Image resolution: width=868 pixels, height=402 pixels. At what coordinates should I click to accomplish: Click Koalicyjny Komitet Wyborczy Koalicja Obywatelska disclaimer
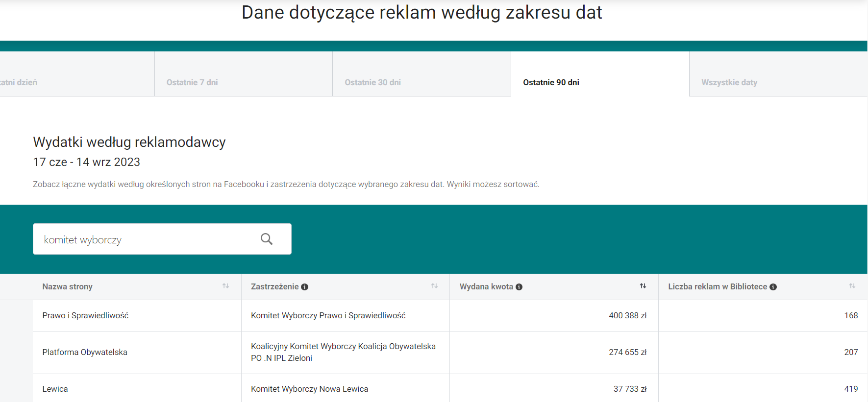tap(343, 352)
